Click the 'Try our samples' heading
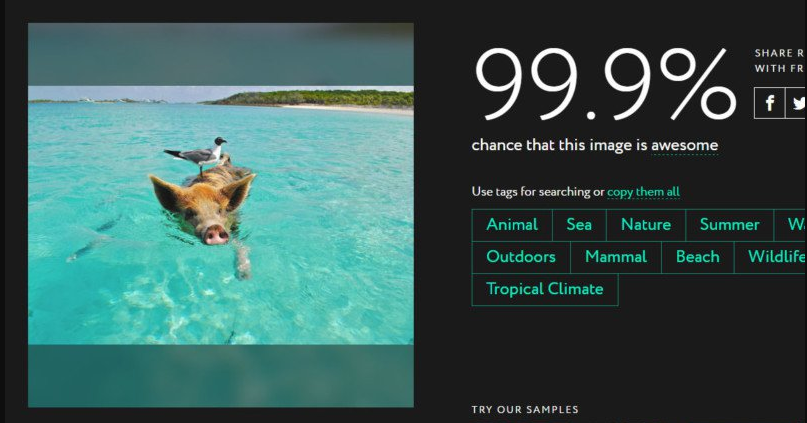Image resolution: width=807 pixels, height=423 pixels. point(525,410)
